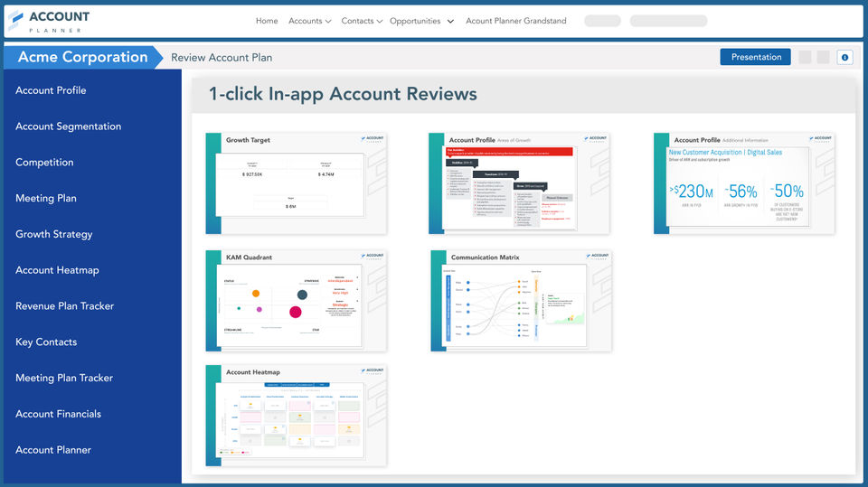
Task: Go to the Home menu item
Action: (x=267, y=21)
